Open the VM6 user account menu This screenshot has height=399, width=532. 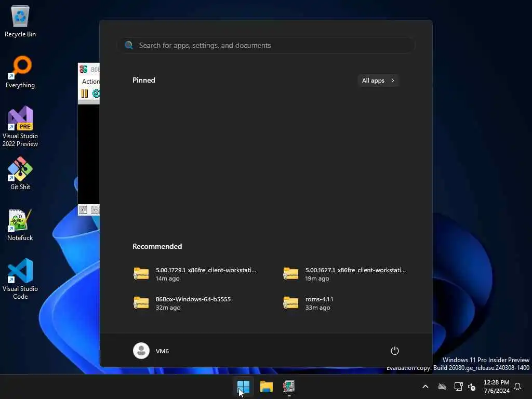tap(151, 351)
